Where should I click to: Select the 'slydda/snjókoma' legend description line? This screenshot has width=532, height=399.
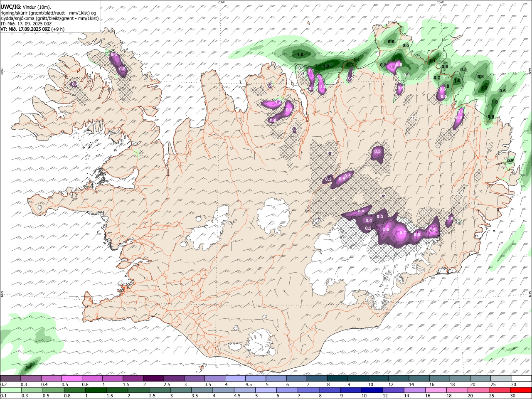pos(49,18)
